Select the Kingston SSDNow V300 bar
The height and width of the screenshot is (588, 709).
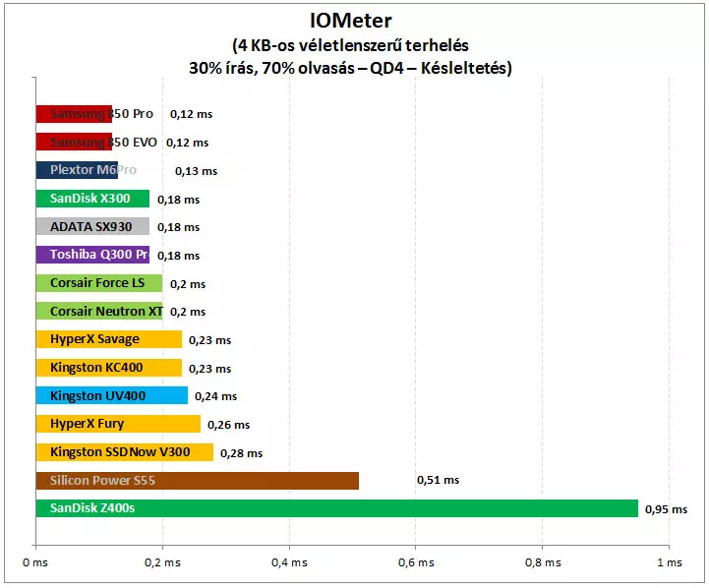(x=124, y=452)
